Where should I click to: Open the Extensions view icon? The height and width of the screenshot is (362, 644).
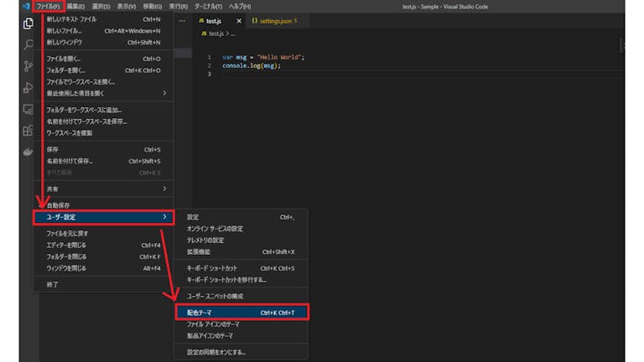pyautogui.click(x=28, y=131)
